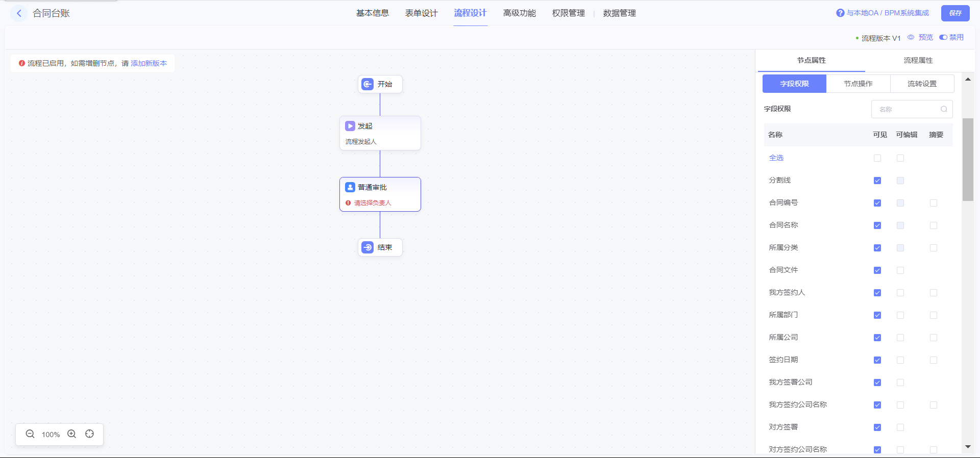The width and height of the screenshot is (980, 458).
Task: Click the field name search box
Action: [908, 109]
